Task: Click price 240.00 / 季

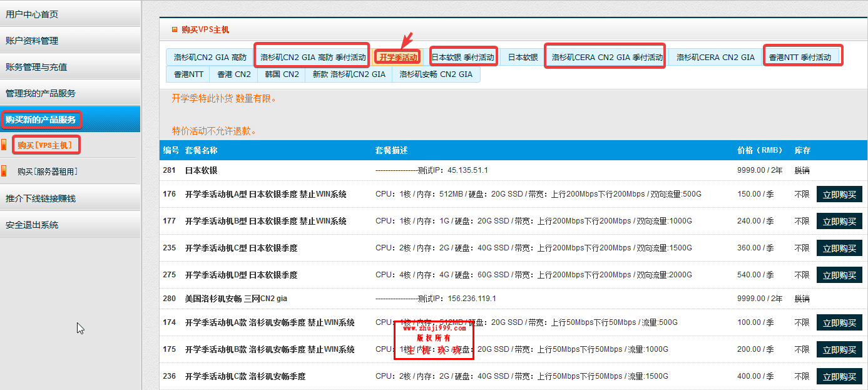Action: 756,221
